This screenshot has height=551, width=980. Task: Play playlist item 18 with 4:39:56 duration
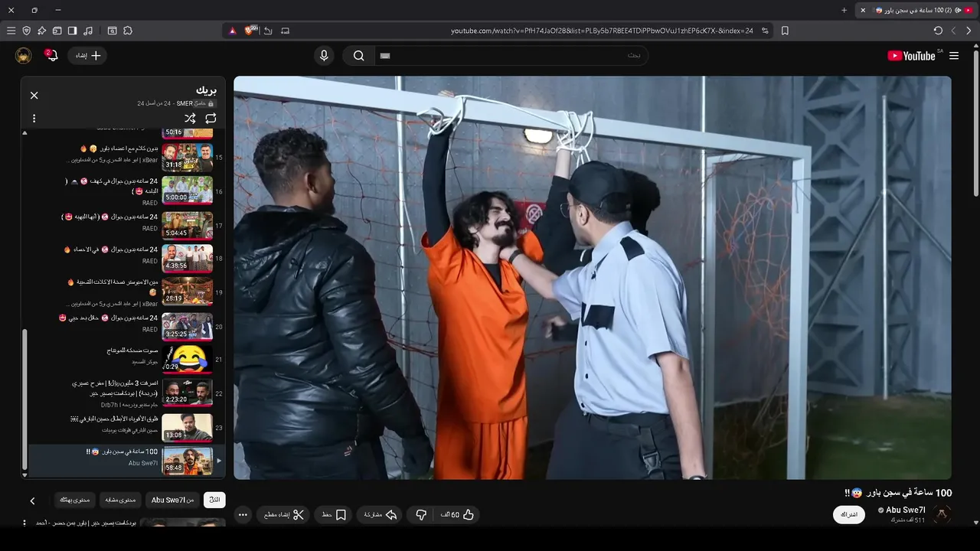[126, 258]
